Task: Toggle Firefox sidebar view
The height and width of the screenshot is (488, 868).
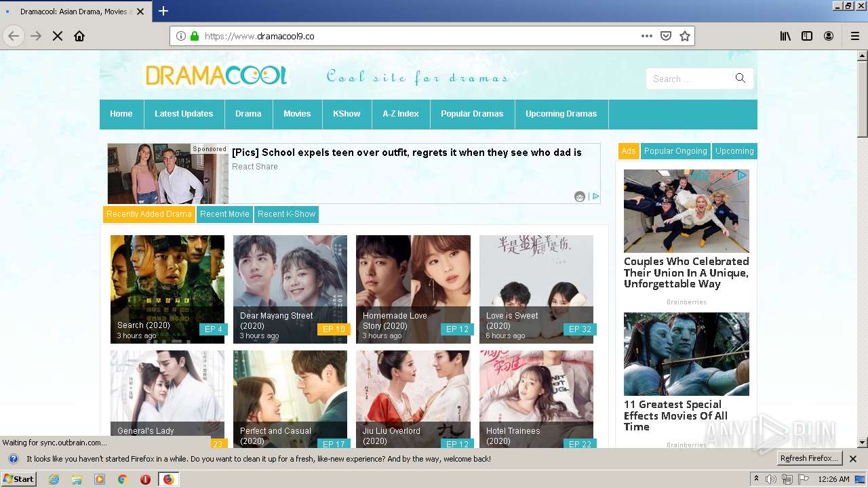Action: (807, 36)
